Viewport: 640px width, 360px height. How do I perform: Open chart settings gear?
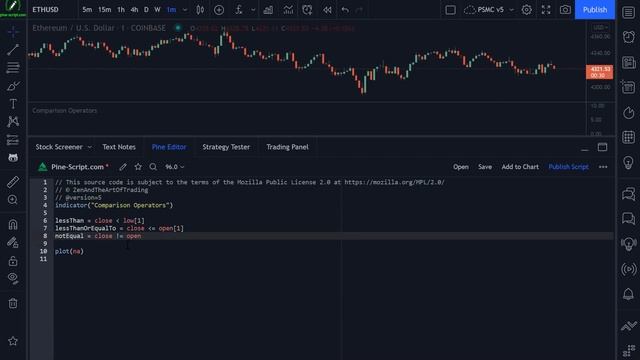pos(527,10)
